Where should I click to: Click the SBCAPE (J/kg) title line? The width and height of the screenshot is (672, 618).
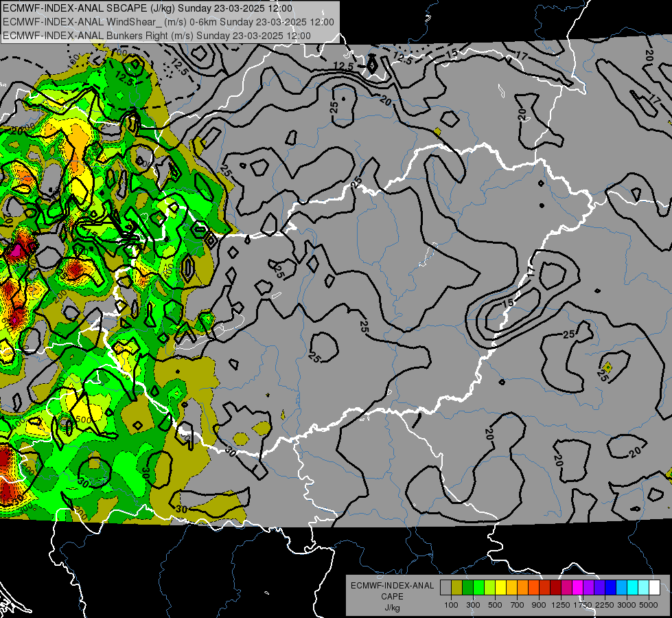pos(148,8)
